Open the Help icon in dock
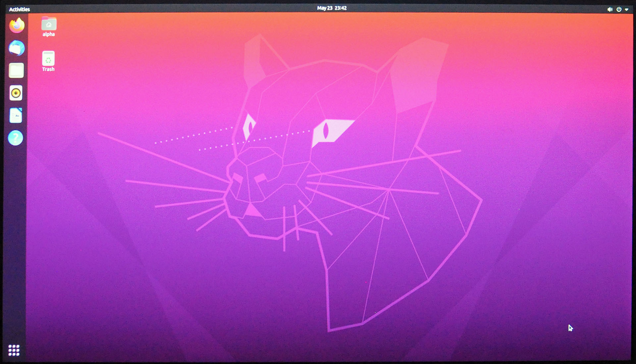This screenshot has width=636, height=364. 15,138
